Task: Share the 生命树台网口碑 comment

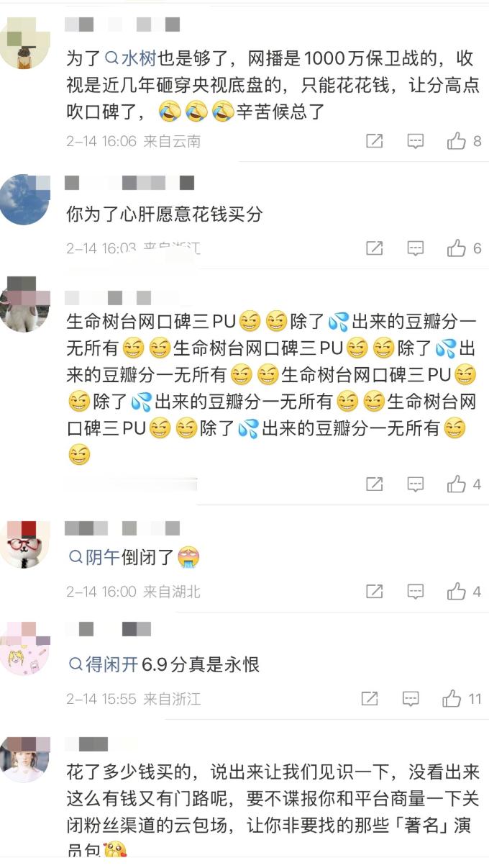Action: [x=374, y=484]
